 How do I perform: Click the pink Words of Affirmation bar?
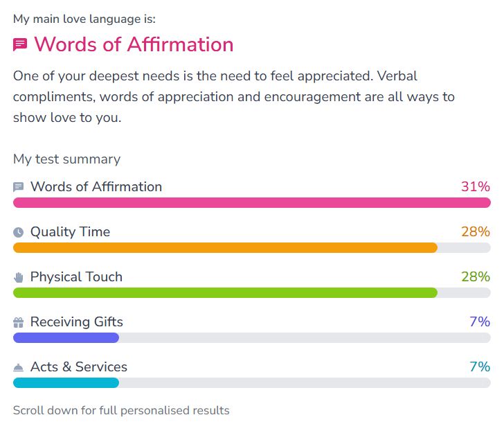point(251,202)
